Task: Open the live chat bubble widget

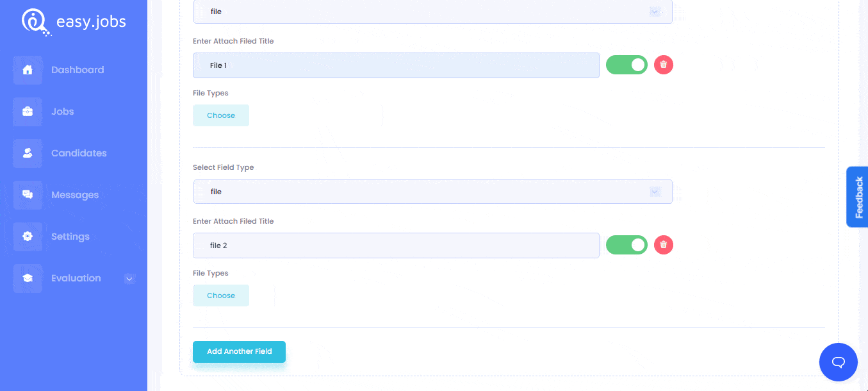Action: pyautogui.click(x=838, y=362)
